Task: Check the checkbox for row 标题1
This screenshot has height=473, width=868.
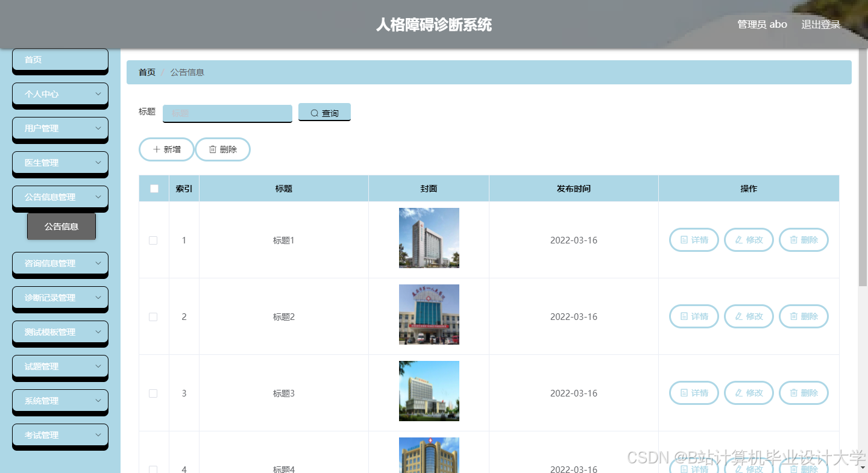Action: coord(153,240)
